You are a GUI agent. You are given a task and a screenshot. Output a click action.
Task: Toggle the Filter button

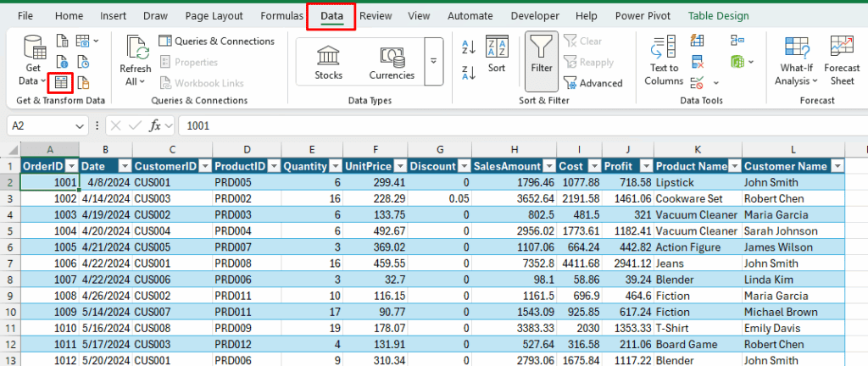coord(541,59)
